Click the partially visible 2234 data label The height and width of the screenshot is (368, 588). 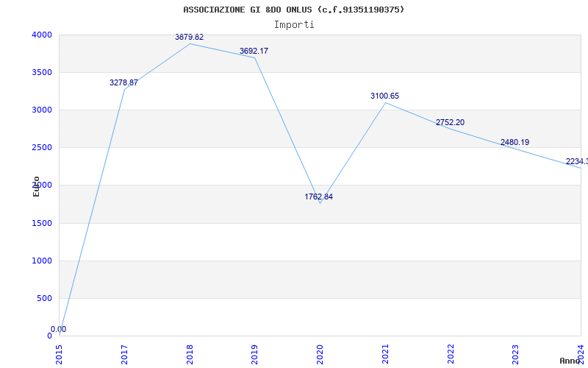tap(577, 161)
